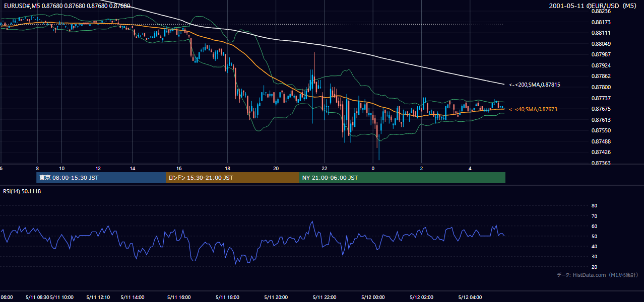Click hour label 10 on chart time axis
Screen dimensions: 644x302
[61, 168]
